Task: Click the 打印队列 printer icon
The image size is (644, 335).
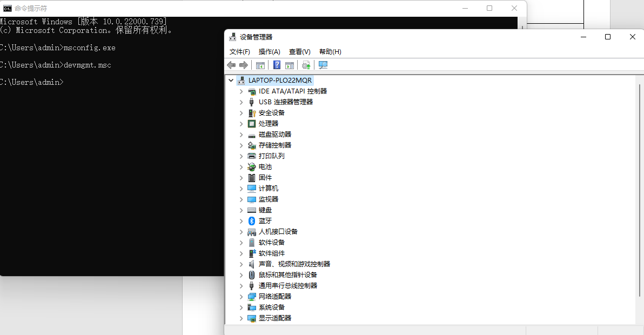Action: pos(252,156)
